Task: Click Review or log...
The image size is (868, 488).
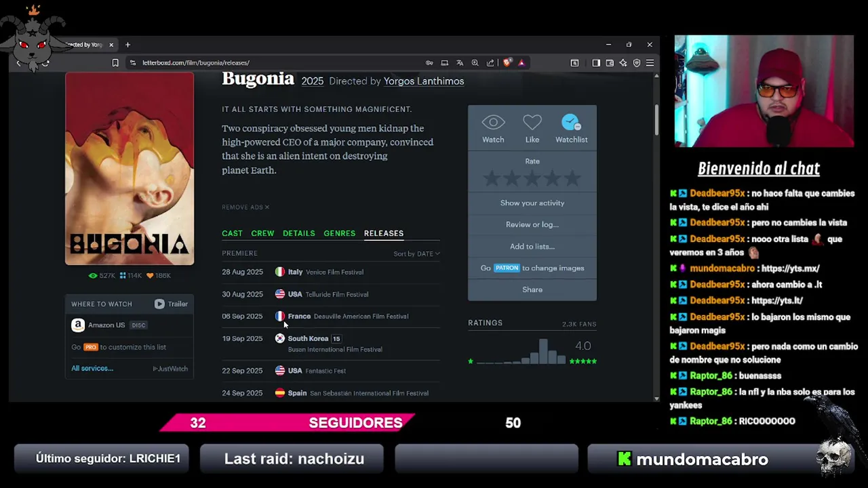Action: pyautogui.click(x=532, y=224)
